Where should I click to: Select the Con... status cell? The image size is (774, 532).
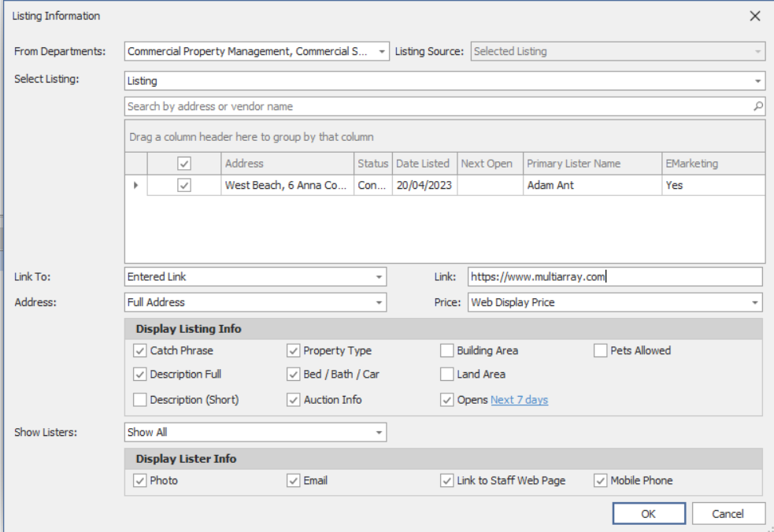pyautogui.click(x=372, y=185)
